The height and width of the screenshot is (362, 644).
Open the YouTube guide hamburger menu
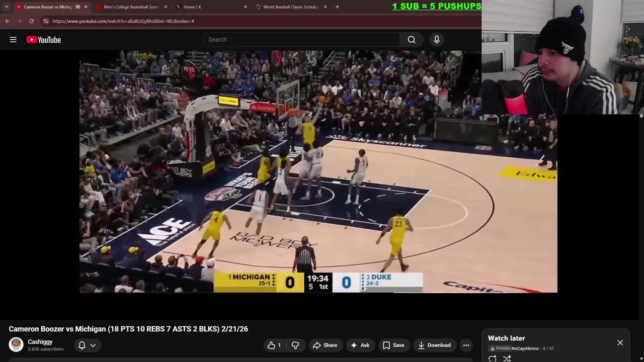[x=13, y=40]
